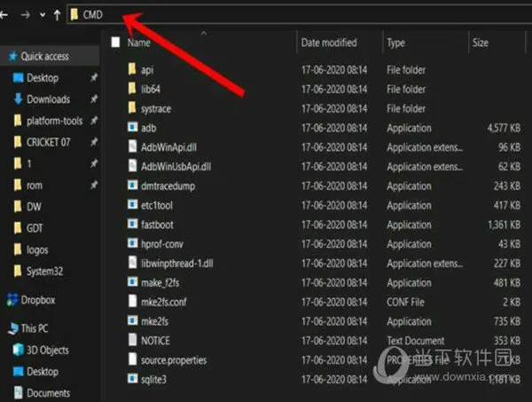
Task: Unpin CRICKET 07 using its pin icon
Action: (94, 142)
